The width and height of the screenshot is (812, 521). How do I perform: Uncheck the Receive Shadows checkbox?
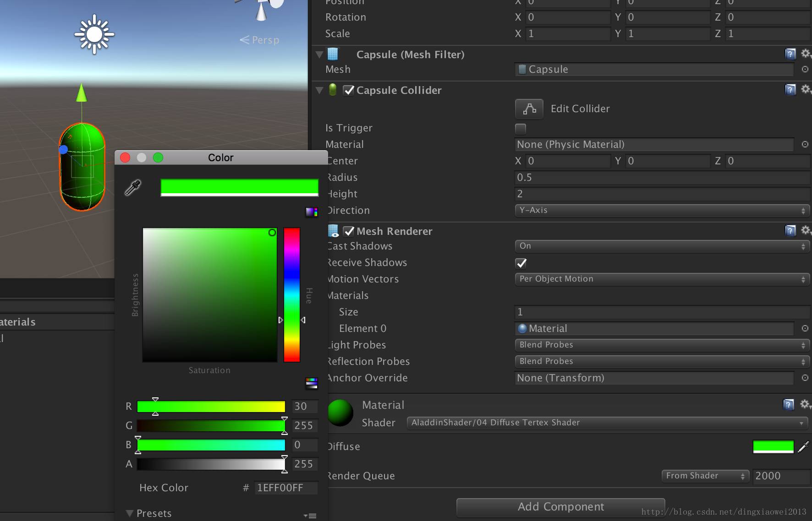pyautogui.click(x=521, y=263)
